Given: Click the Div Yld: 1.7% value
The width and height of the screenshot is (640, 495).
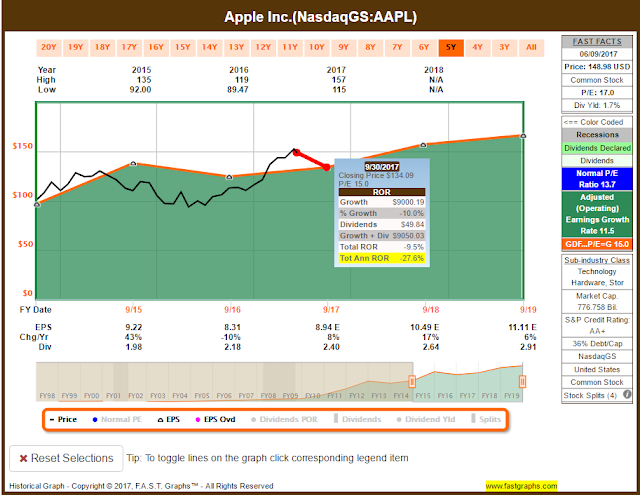Looking at the screenshot, I should pos(597,105).
